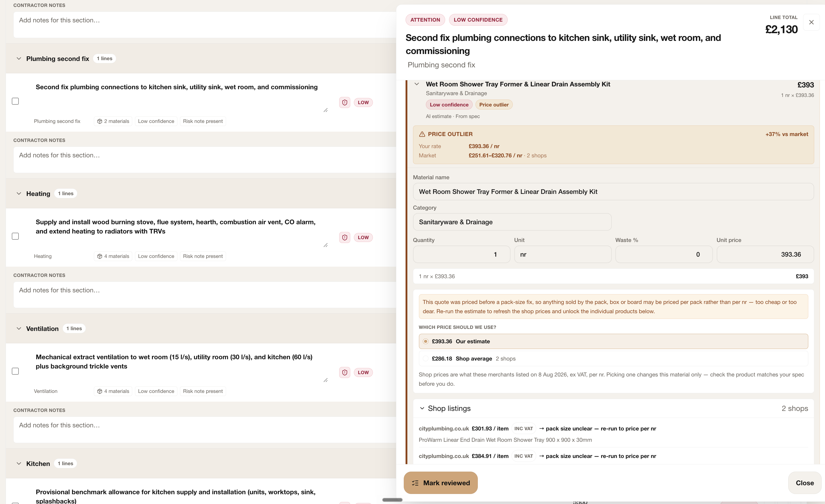Click Low confidence chip on heating line

click(x=156, y=256)
